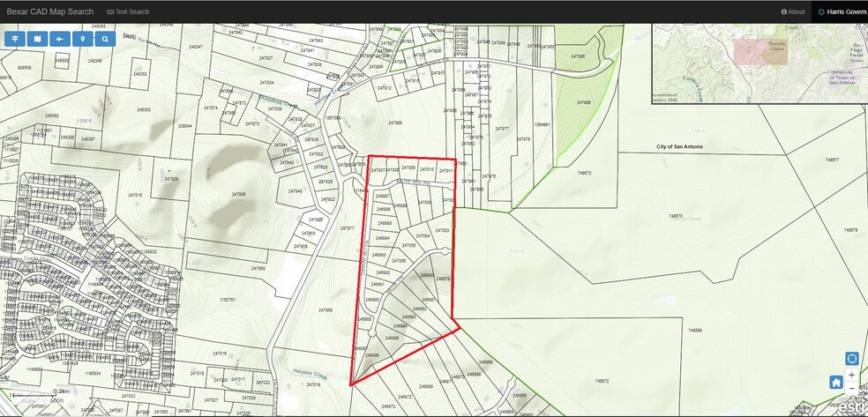Image resolution: width=868 pixels, height=417 pixels.
Task: Click the pink extent box in overview map
Action: click(752, 51)
